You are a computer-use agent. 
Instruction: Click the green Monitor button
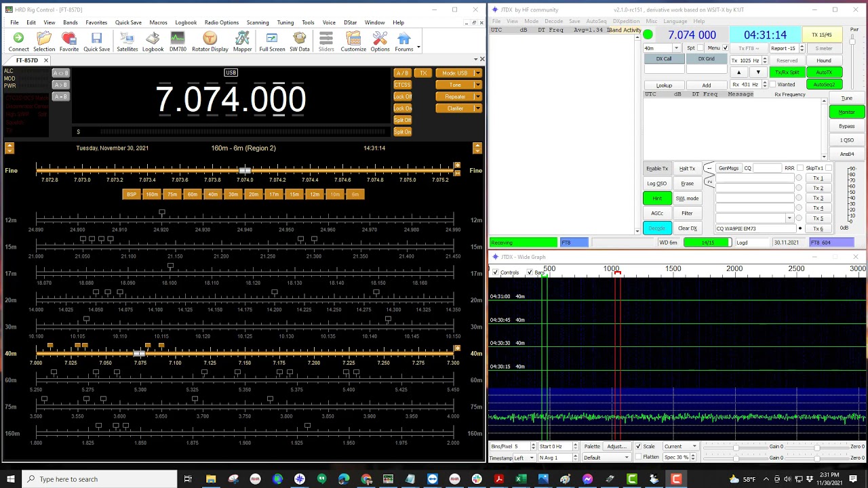coord(847,112)
